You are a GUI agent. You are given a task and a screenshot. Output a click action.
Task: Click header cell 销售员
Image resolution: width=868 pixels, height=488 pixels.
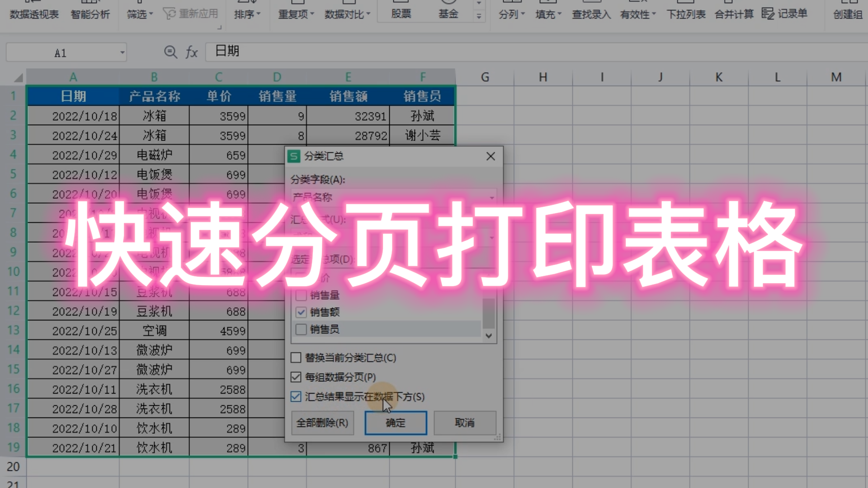pos(422,96)
